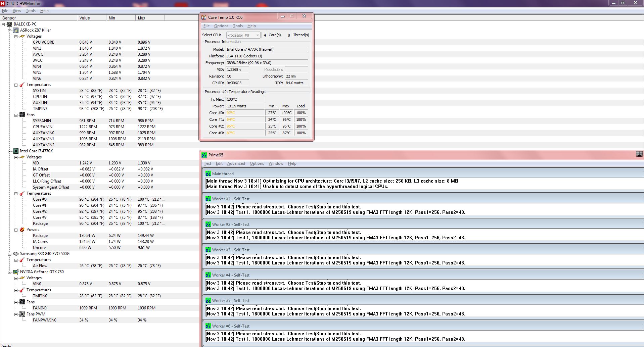Click the BALECKE-PC computer icon
This screenshot has height=347, width=644.
(x=9, y=24)
